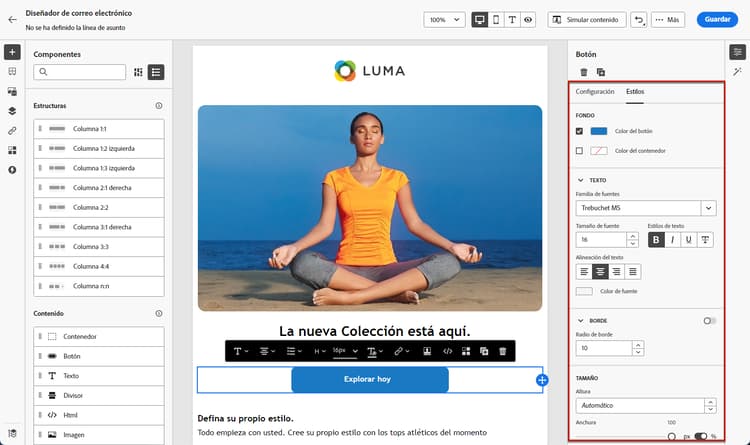Viewport: 750px width, 445px height.
Task: Click Radio de borde input showing 10
Action: click(604, 348)
